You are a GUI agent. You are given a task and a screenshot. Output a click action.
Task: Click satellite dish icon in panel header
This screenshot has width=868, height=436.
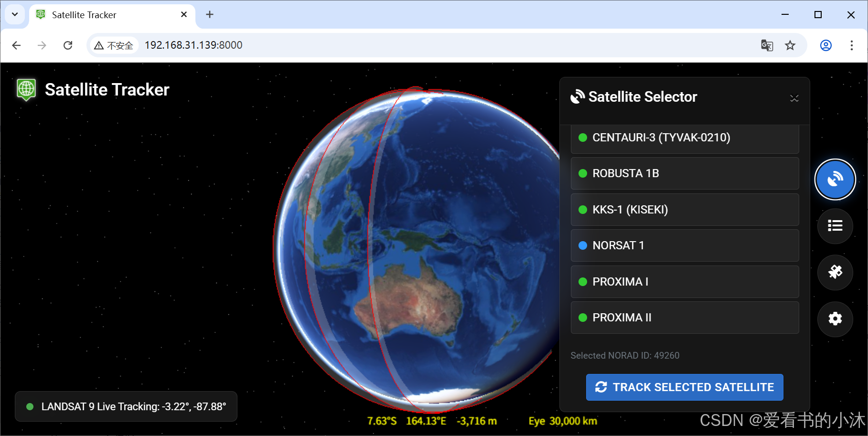click(578, 96)
